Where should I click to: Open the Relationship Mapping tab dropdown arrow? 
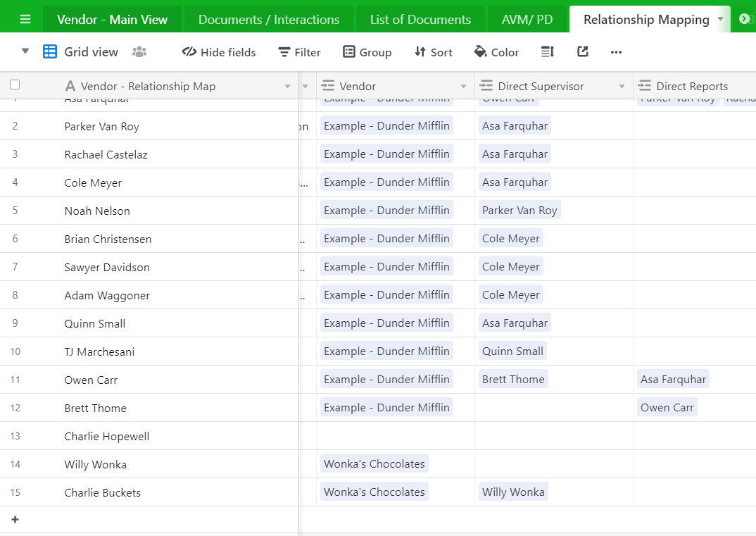(x=720, y=19)
